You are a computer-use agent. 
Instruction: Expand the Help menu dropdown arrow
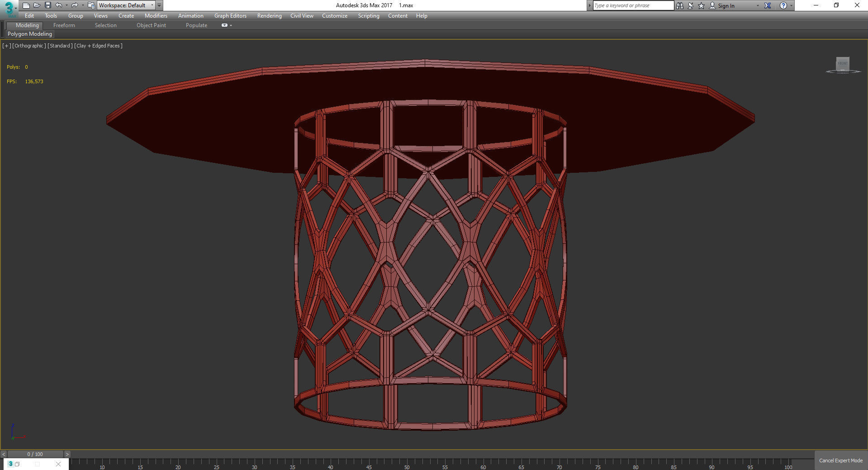click(x=791, y=6)
